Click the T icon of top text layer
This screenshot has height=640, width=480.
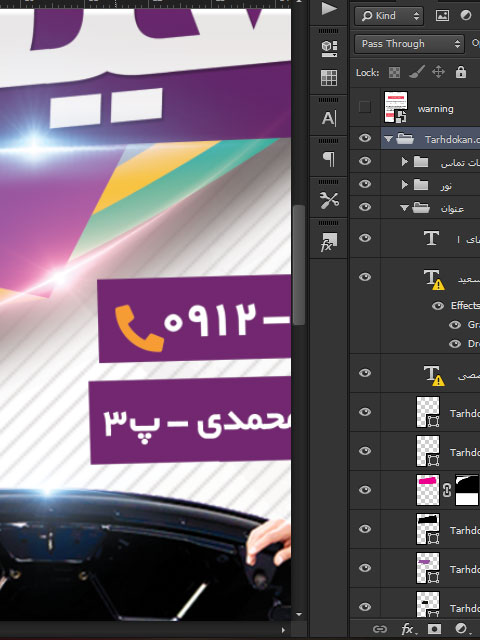431,238
